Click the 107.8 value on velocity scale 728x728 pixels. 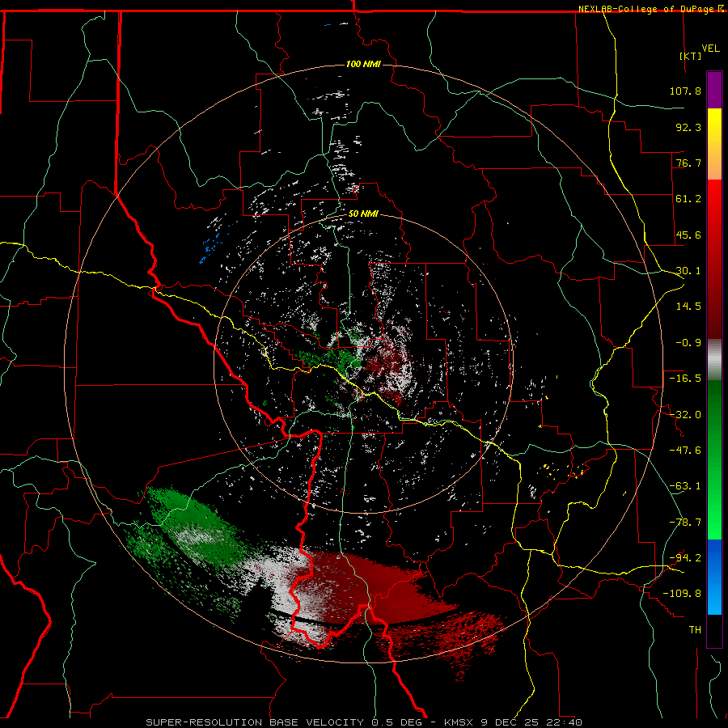(685, 91)
